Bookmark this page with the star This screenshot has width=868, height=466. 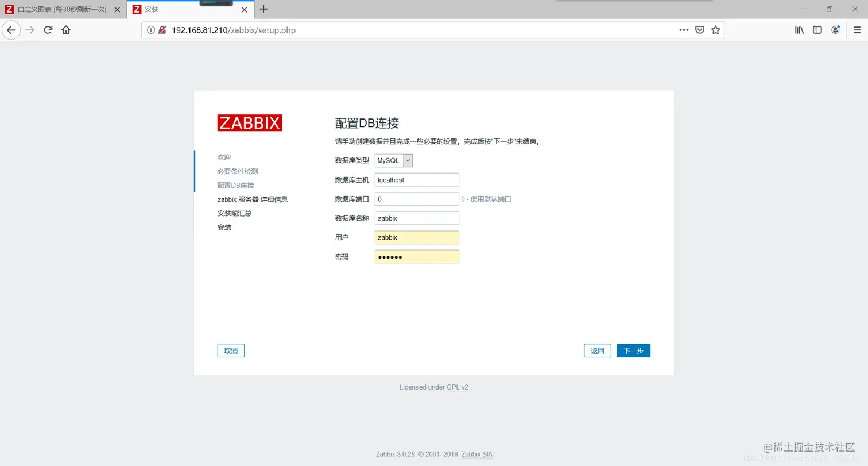tap(715, 30)
